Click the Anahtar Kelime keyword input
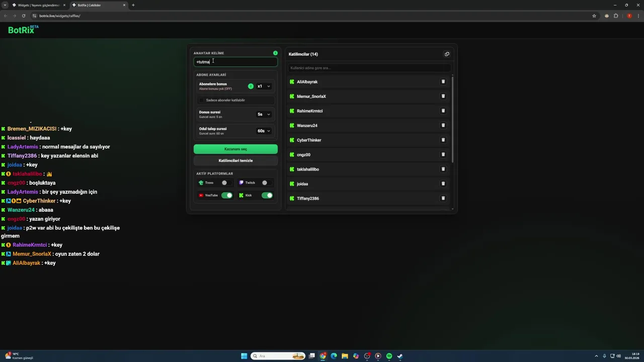This screenshot has height=362, width=644. point(235,62)
